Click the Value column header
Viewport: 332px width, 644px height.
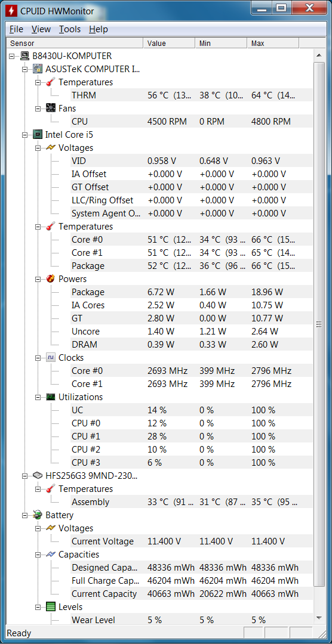click(x=168, y=43)
